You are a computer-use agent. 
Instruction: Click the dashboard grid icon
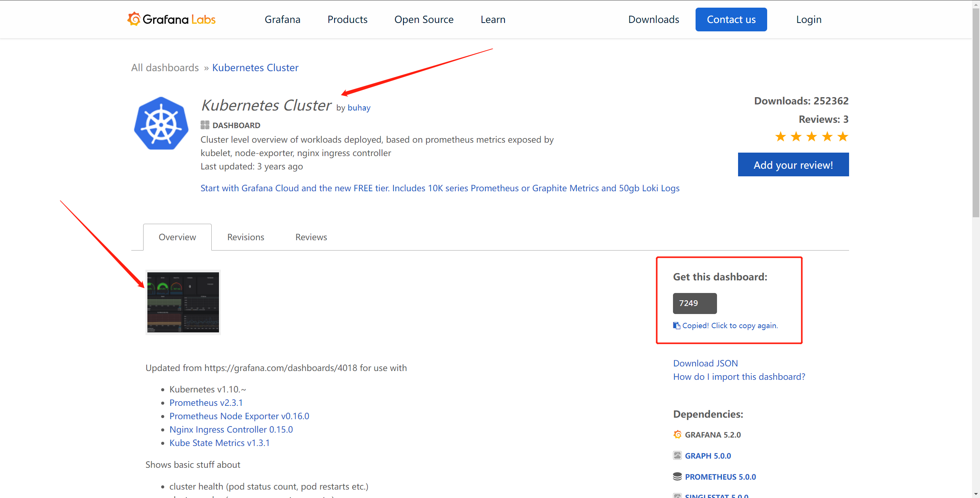pyautogui.click(x=205, y=125)
